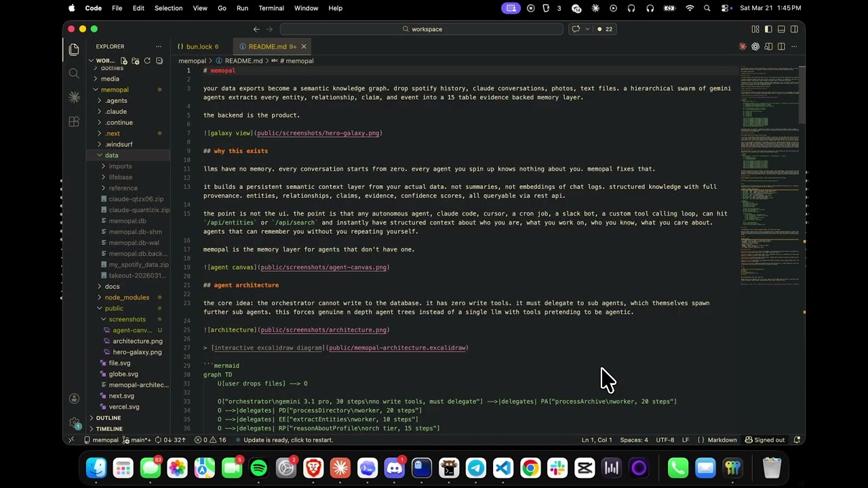
Task: Go back using the title bar arrow
Action: point(256,29)
